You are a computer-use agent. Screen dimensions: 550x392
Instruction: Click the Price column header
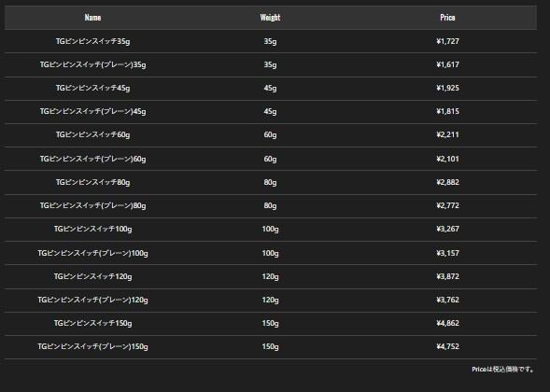pos(447,18)
